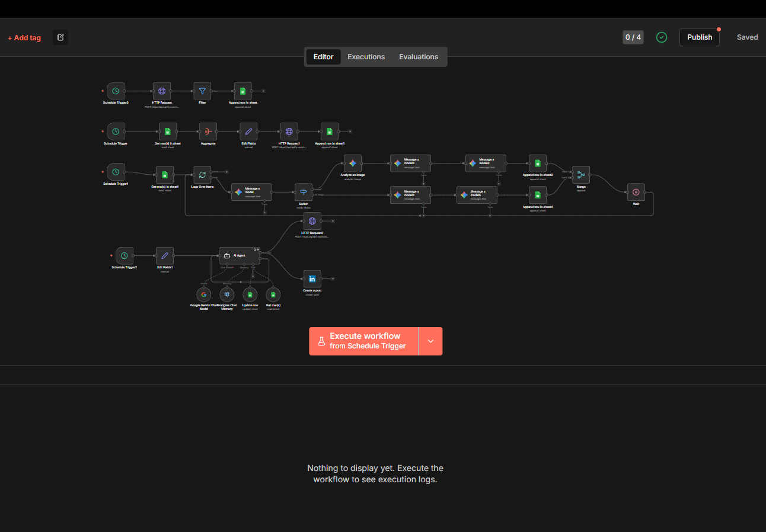The width and height of the screenshot is (766, 532).
Task: Open the Evaluations tab
Action: [x=419, y=57]
